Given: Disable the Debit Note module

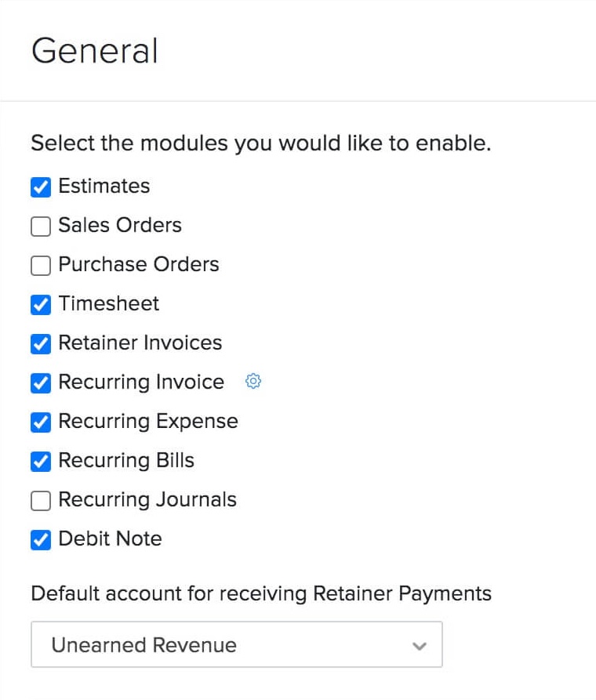Looking at the screenshot, I should (x=39, y=539).
